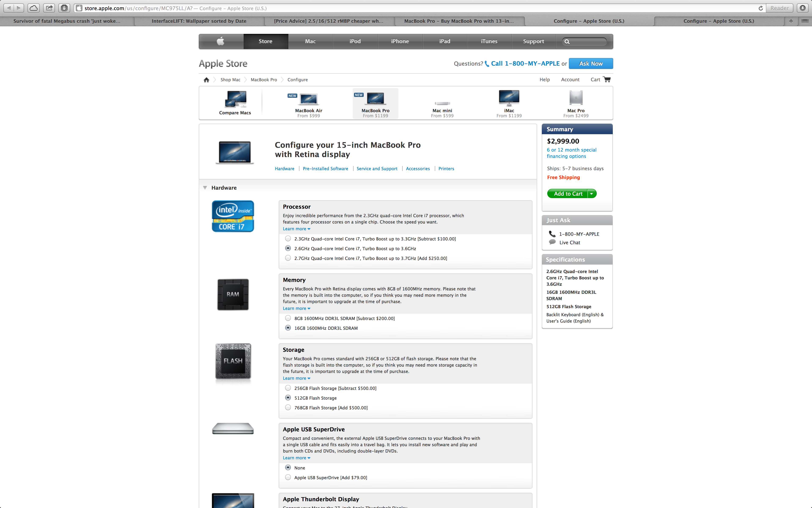
Task: Expand Learn more under Memory
Action: click(297, 308)
